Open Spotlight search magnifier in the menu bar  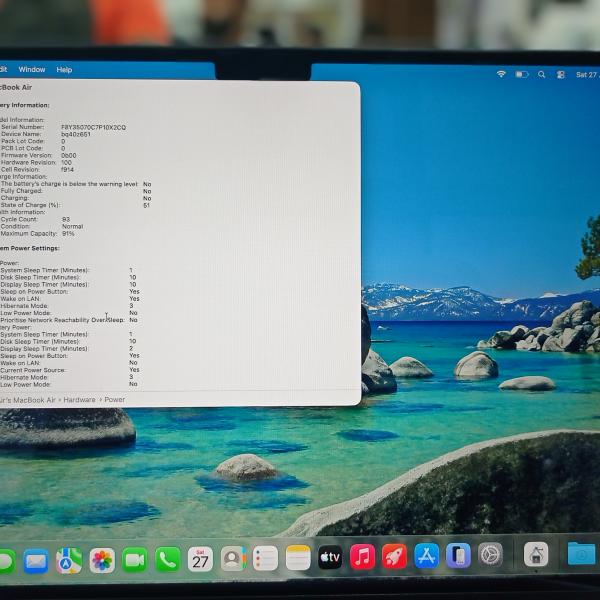tap(541, 74)
